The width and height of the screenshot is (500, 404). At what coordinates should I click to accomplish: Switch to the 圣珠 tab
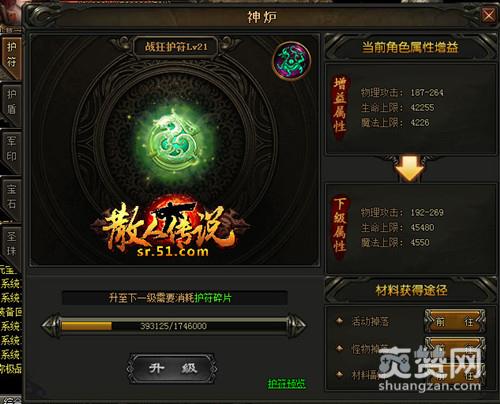pos(11,244)
